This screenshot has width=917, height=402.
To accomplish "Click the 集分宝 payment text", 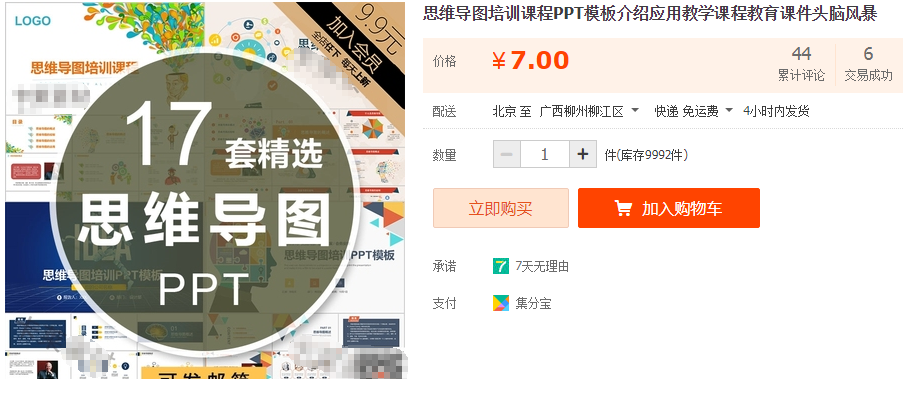I will click(x=533, y=304).
